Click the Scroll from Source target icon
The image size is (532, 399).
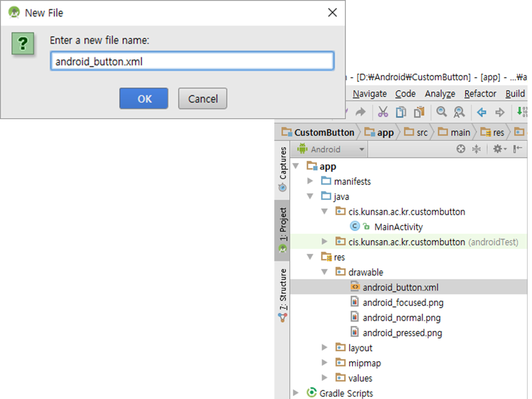(461, 149)
